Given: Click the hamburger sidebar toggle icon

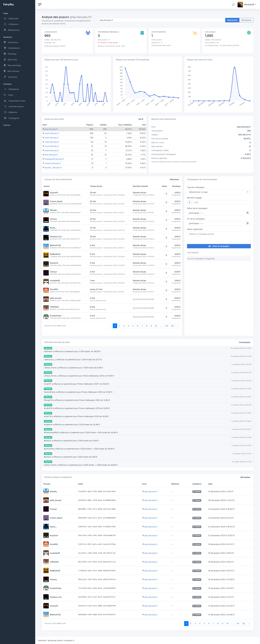Looking at the screenshot, I should click(x=40, y=4).
